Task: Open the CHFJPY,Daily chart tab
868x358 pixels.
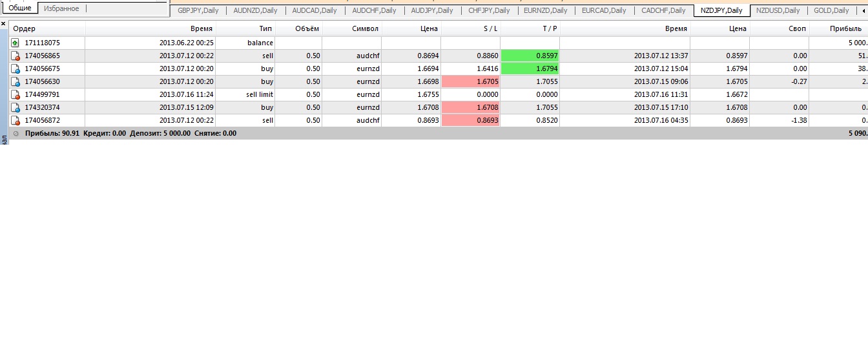Action: pyautogui.click(x=489, y=10)
